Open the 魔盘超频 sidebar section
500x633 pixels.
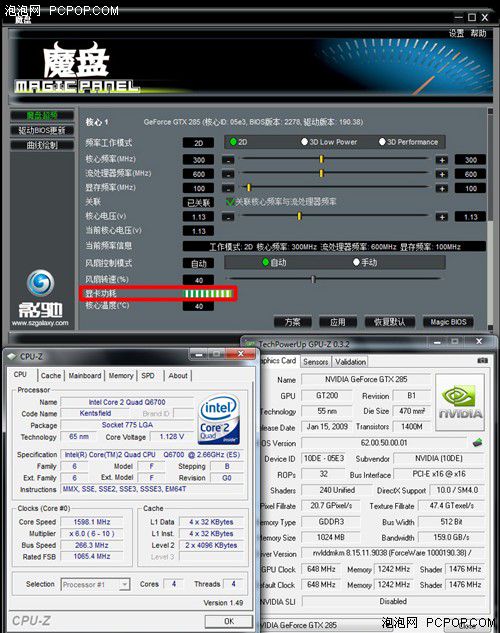click(x=42, y=116)
